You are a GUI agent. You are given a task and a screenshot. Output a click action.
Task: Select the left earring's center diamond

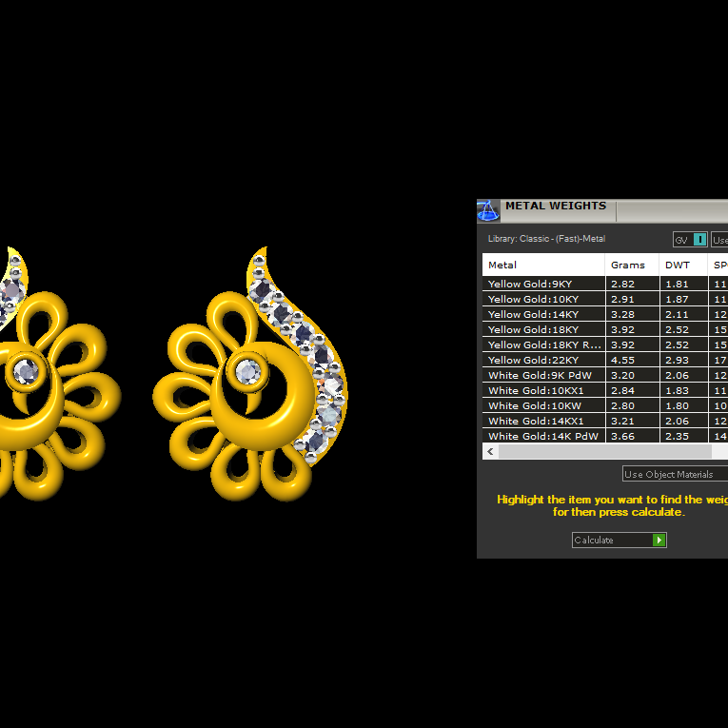26,371
